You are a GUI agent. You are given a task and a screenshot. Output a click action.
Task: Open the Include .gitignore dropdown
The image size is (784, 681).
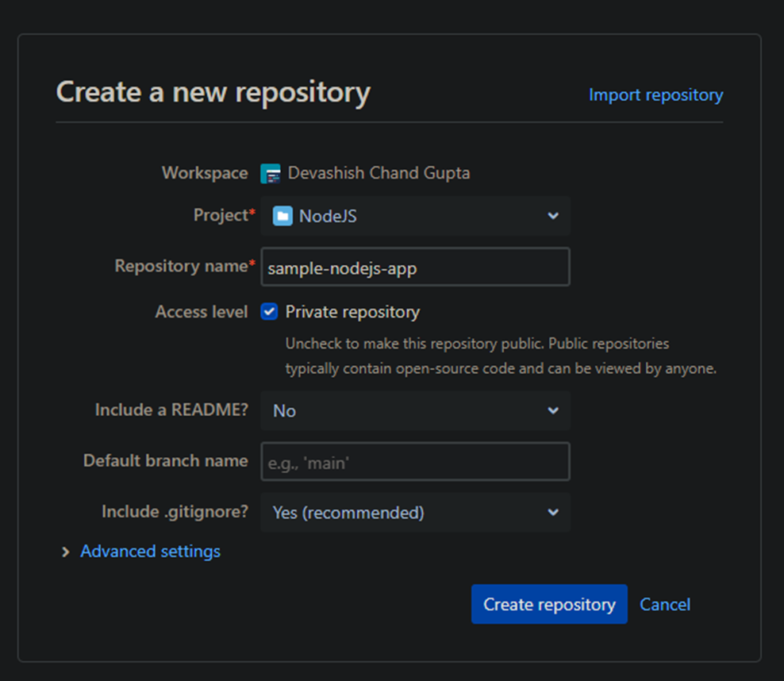coord(415,513)
